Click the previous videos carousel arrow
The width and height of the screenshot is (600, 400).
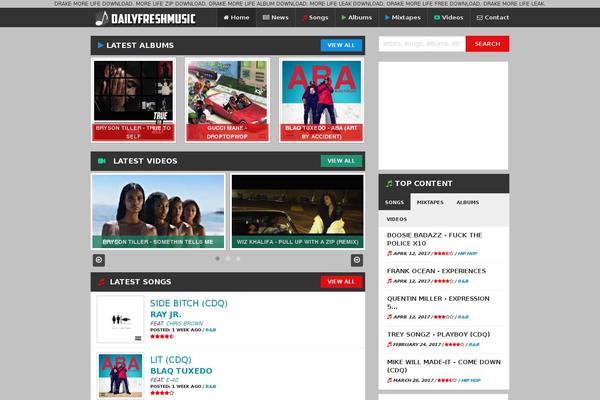pos(99,260)
